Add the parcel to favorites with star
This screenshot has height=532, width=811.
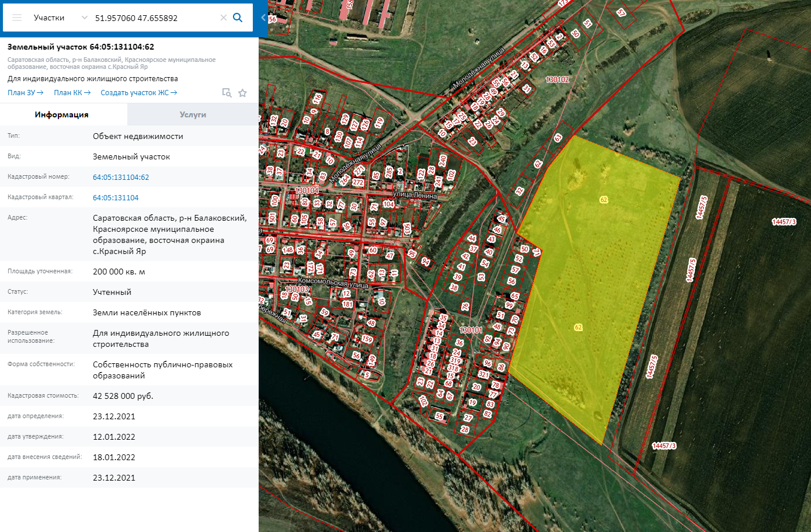point(242,93)
